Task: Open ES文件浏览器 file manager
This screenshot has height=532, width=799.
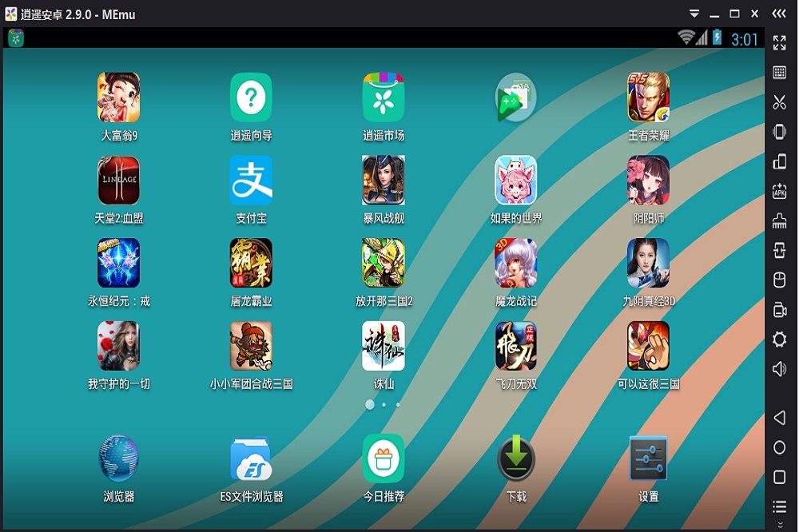Action: 251,459
